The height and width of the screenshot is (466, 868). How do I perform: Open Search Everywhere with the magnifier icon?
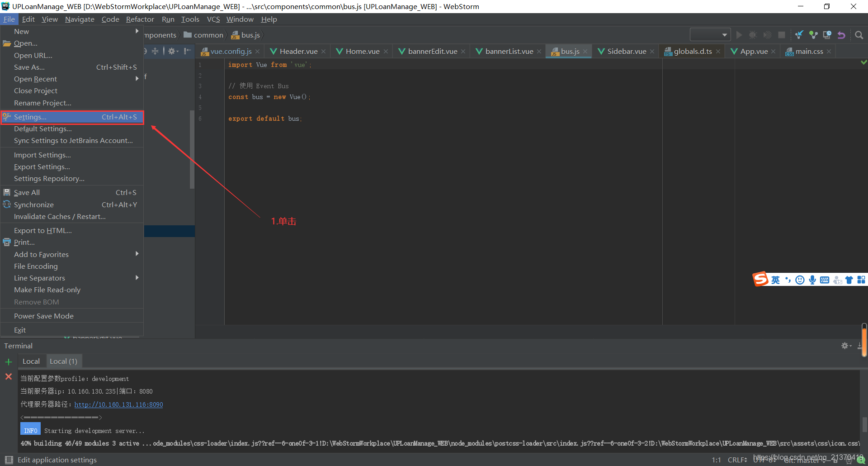tap(859, 35)
